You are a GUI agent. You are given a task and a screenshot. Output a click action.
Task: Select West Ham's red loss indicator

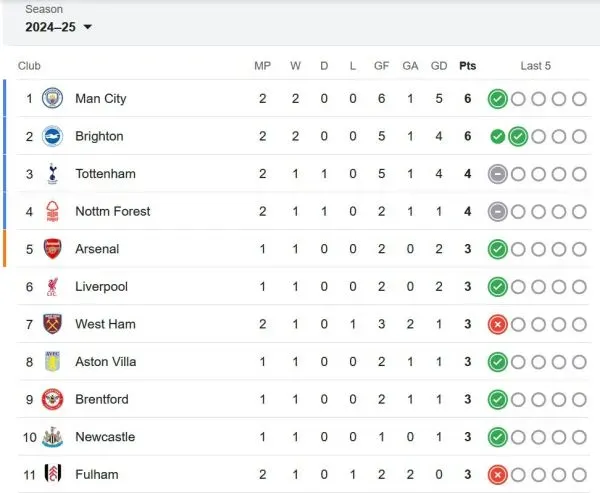coord(497,325)
